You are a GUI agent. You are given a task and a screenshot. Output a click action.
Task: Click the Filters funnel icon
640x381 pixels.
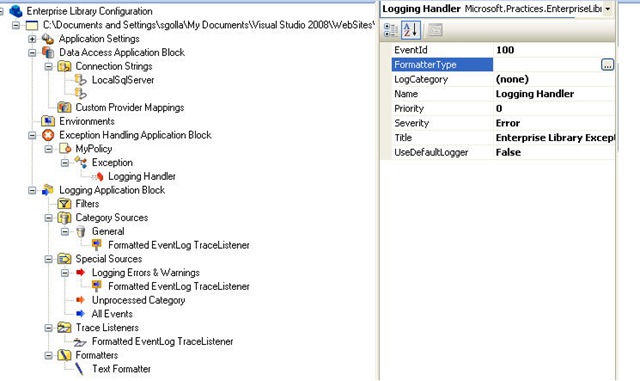[x=64, y=203]
